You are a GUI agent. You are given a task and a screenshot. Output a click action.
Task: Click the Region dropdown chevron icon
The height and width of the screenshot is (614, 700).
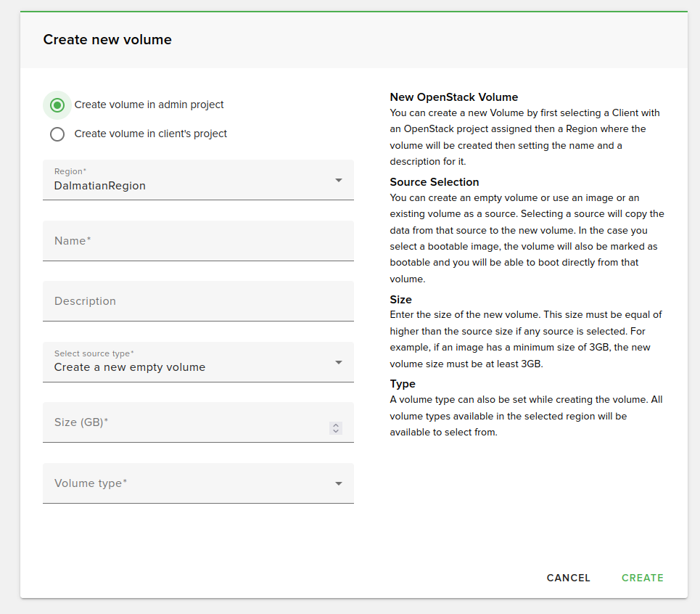click(338, 179)
